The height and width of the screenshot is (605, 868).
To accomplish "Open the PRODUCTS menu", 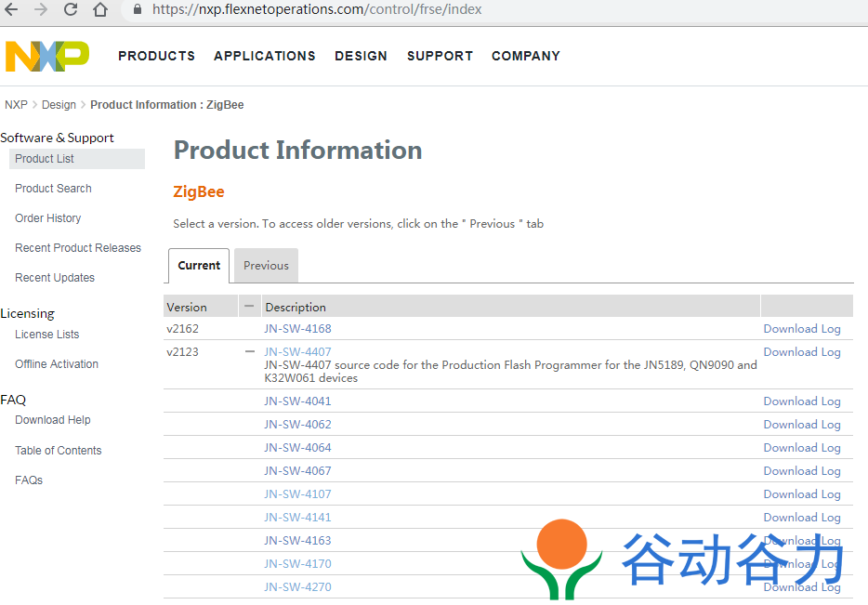I will pyautogui.click(x=157, y=56).
